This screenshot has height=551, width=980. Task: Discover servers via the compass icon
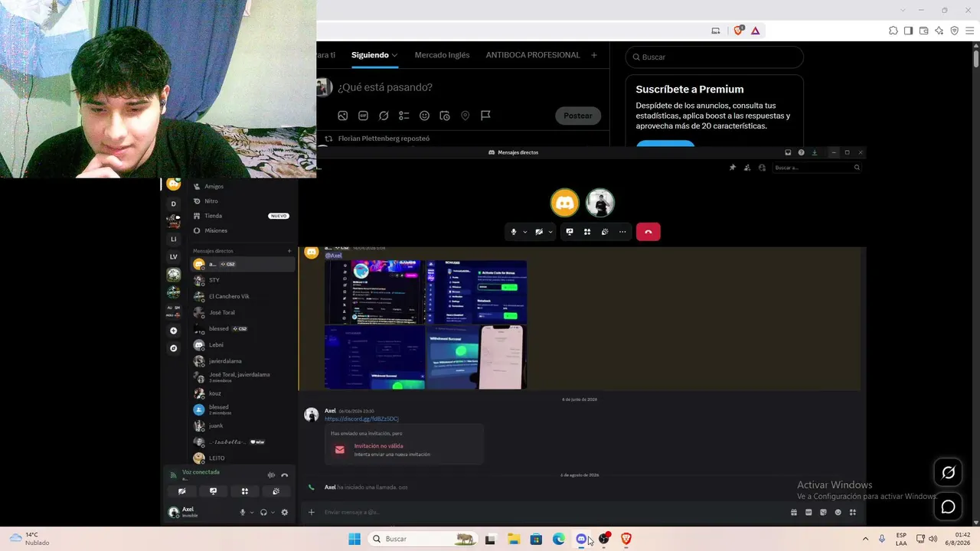[174, 348]
